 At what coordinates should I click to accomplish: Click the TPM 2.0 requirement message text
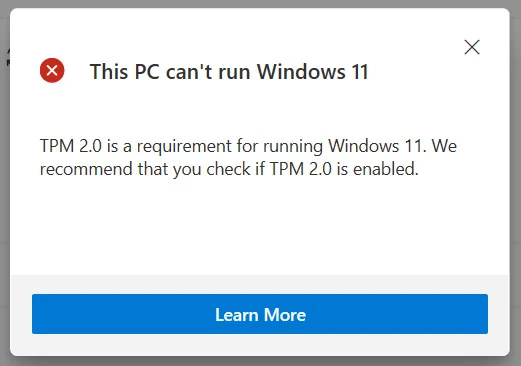[248, 157]
